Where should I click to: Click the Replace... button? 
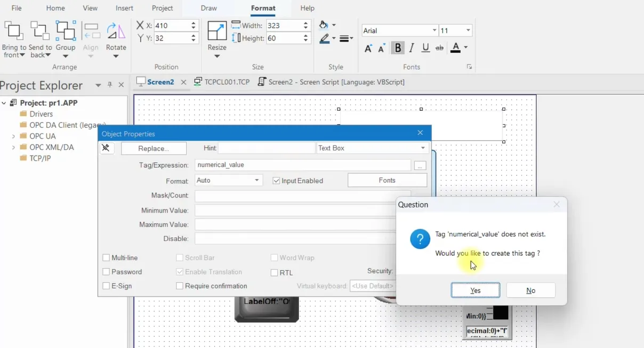coord(154,148)
